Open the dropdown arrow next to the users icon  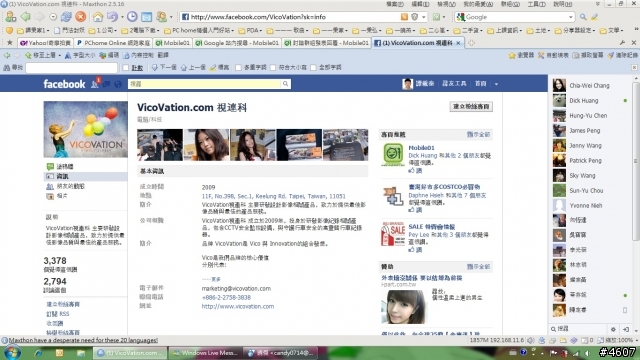(171, 17)
